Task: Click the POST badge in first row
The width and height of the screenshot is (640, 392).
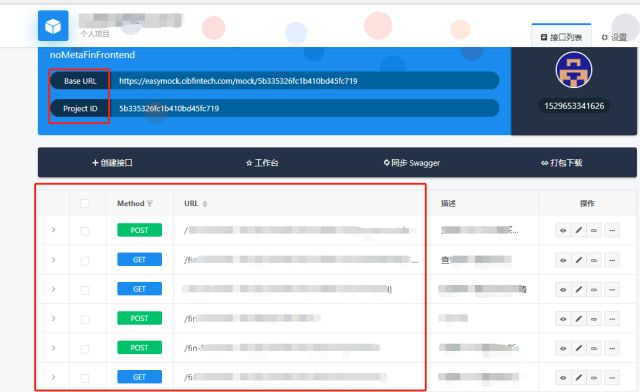Action: coord(140,230)
